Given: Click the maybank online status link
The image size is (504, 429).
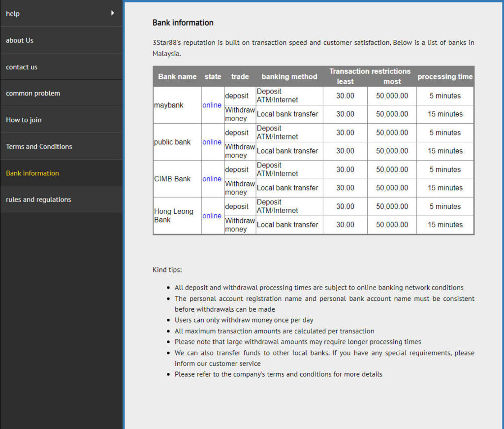Looking at the screenshot, I should point(212,105).
